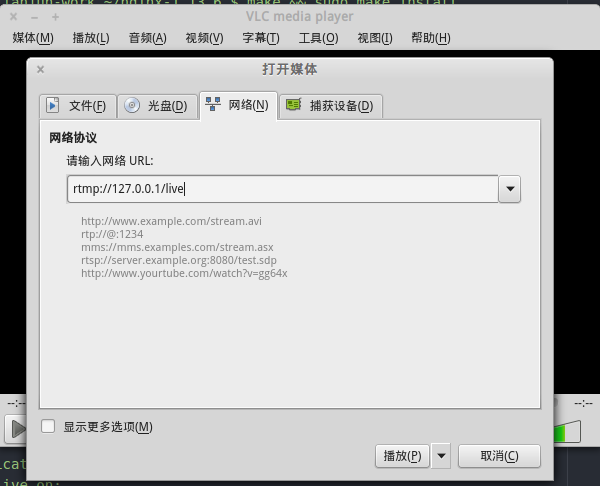This screenshot has height=486, width=600.
Task: Open the 音频(A) menu
Action: pyautogui.click(x=148, y=38)
